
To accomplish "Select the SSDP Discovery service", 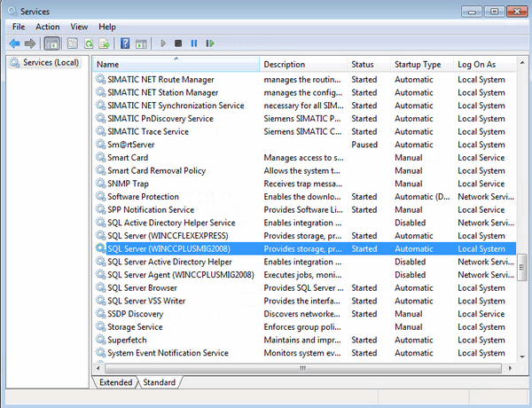I will (304, 314).
